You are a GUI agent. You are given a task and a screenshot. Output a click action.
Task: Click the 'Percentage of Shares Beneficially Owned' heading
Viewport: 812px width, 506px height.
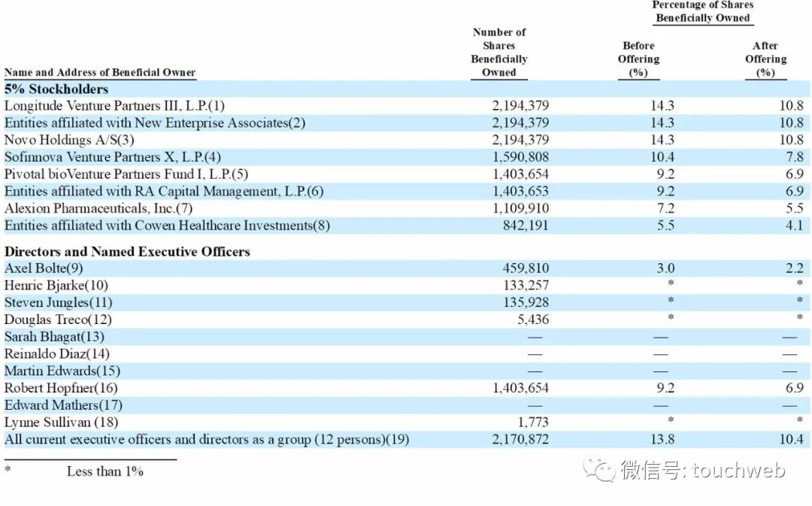tap(703, 11)
